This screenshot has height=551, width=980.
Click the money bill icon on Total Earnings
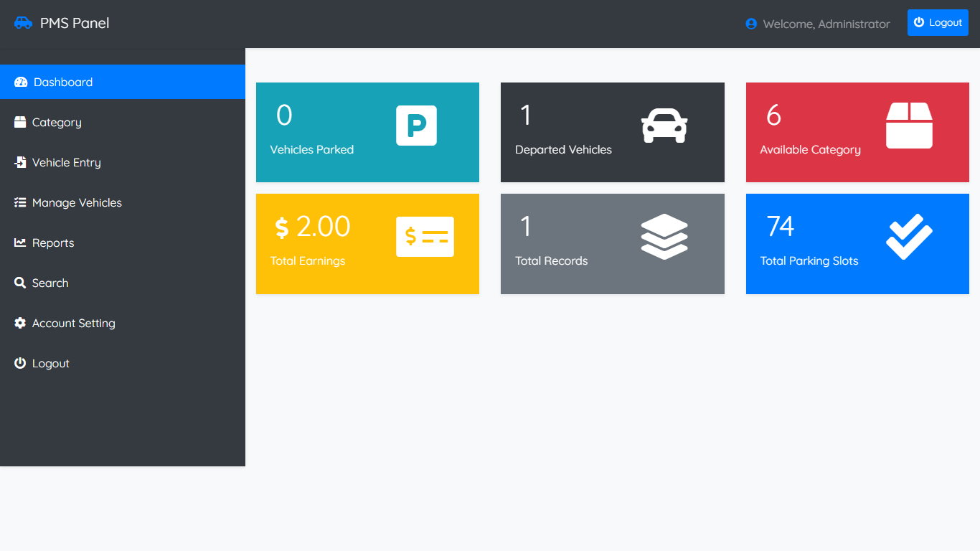pos(425,237)
